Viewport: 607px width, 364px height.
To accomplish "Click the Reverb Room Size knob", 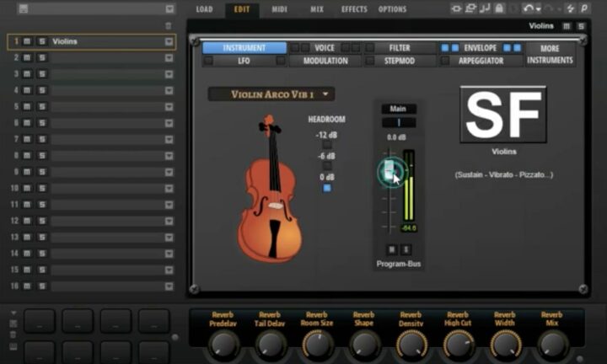I will coord(317,343).
